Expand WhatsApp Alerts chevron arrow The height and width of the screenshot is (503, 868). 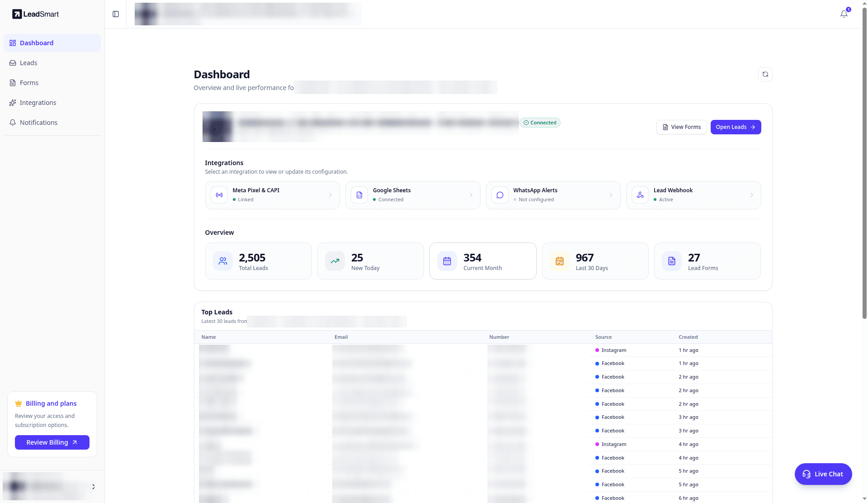[x=611, y=195]
